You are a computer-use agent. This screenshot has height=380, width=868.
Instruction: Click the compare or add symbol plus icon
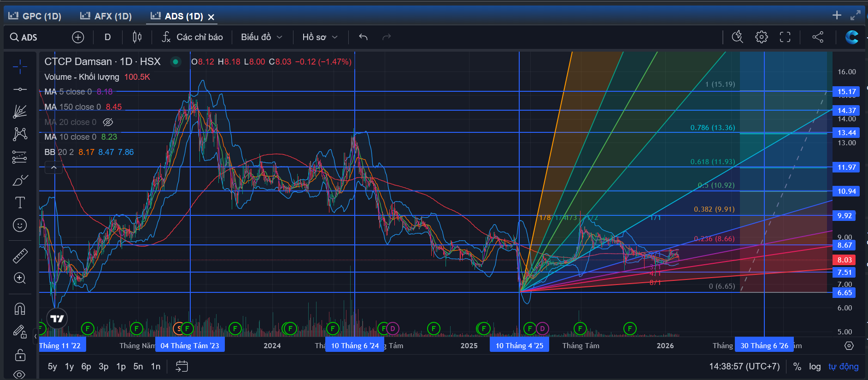[x=78, y=37]
